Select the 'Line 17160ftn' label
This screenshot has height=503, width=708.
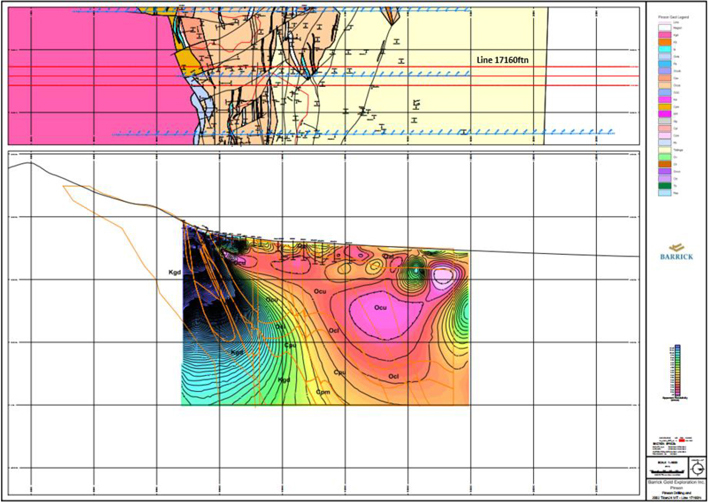[506, 60]
